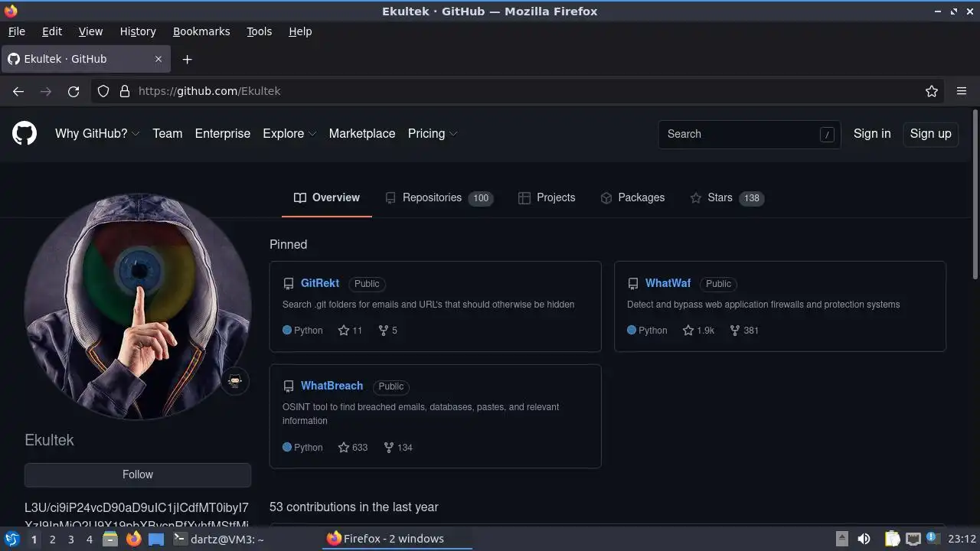Open the Edit menu
Screen dimensions: 980x551
[52, 31]
